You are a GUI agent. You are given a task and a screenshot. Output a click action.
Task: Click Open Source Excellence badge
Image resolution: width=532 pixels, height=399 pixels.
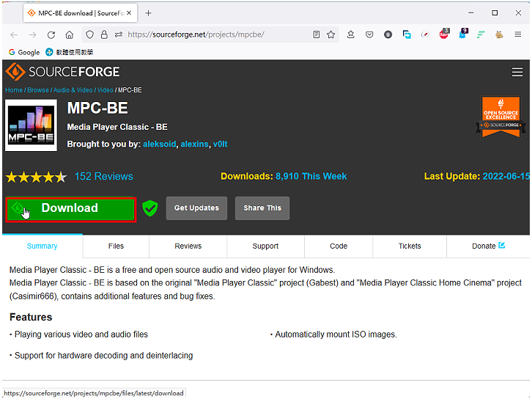500,117
